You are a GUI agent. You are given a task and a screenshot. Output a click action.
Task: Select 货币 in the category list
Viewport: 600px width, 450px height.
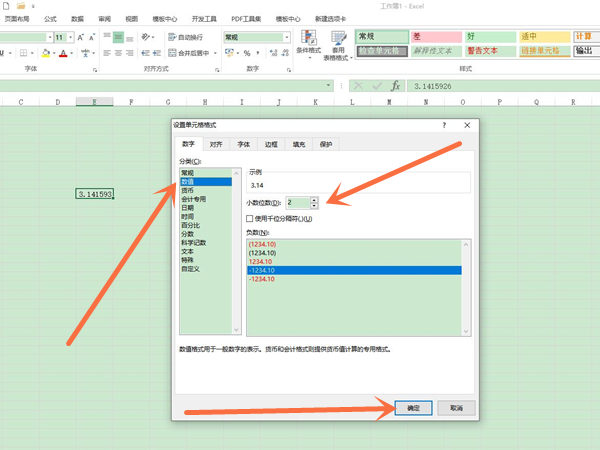coord(188,190)
